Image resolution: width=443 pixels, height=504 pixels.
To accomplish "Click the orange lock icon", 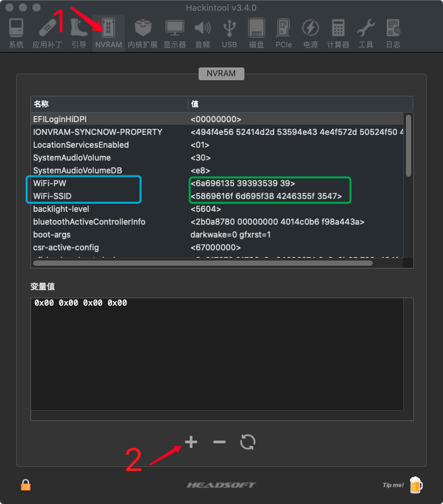I will pos(26,484).
